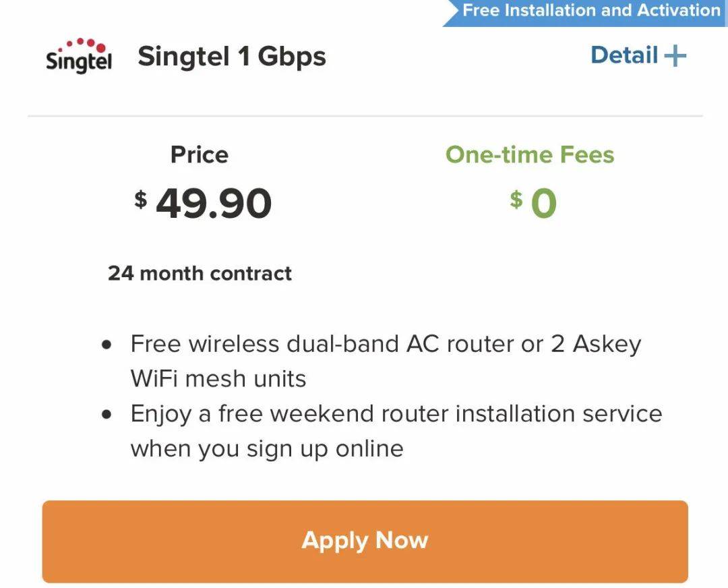Click the free weekend router installation text

click(x=396, y=413)
